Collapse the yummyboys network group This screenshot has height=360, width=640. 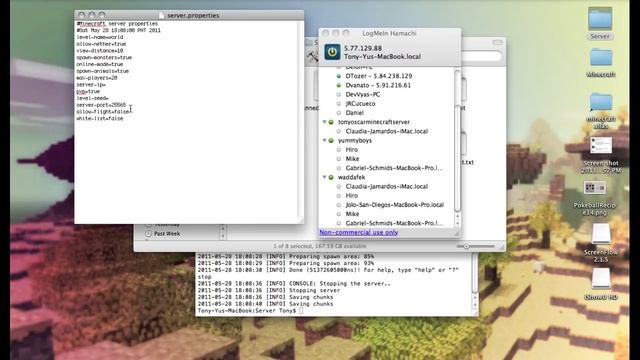324,140
